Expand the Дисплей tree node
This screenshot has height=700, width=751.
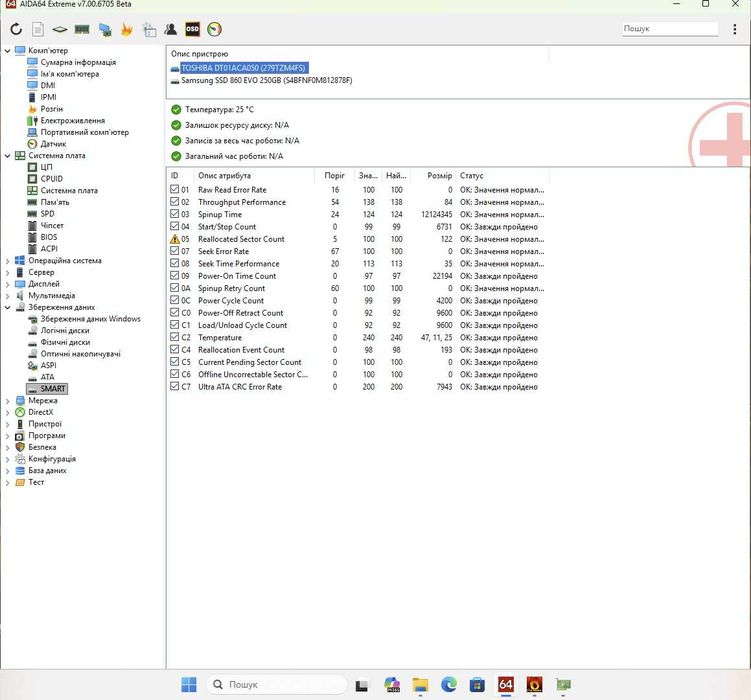pos(7,284)
